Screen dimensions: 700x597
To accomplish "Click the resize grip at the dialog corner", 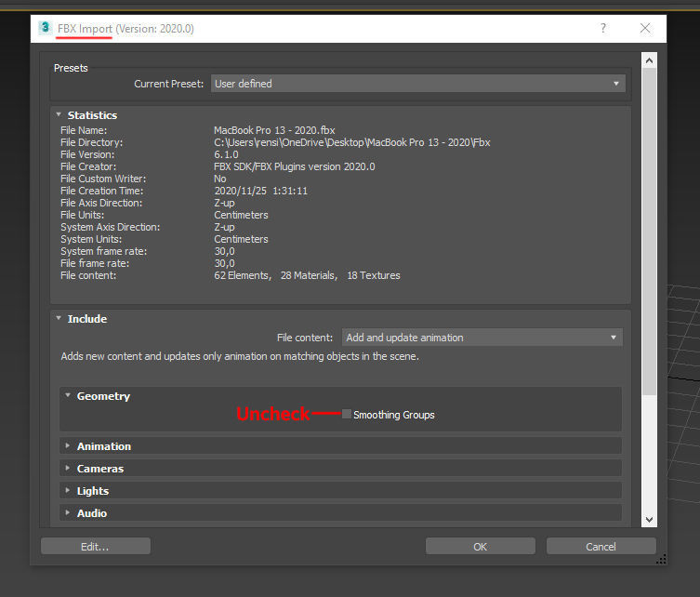I will [661, 559].
